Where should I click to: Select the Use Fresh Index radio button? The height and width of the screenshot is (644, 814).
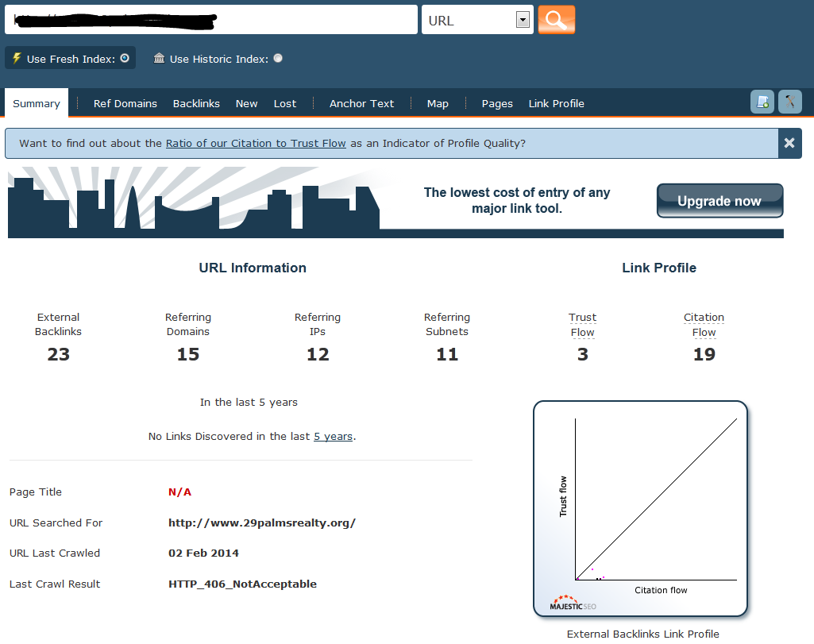[125, 58]
